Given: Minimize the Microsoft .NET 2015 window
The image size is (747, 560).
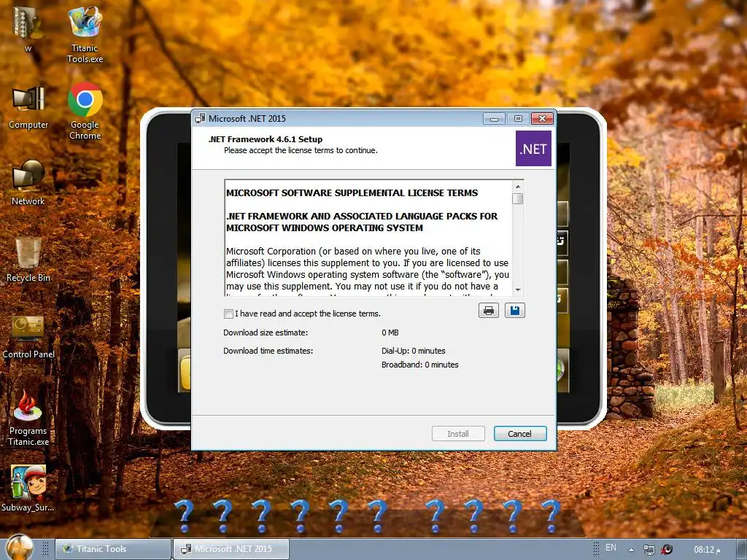Looking at the screenshot, I should click(x=494, y=119).
